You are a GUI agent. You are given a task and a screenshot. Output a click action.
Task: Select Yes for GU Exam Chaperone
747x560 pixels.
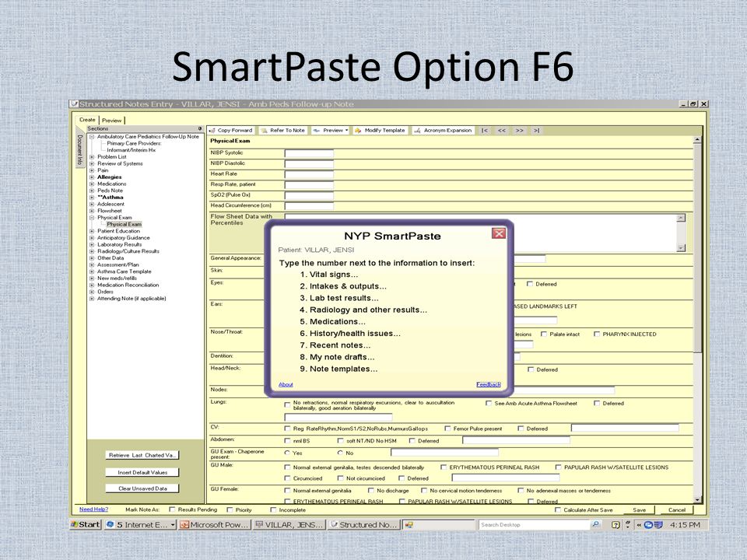(287, 453)
